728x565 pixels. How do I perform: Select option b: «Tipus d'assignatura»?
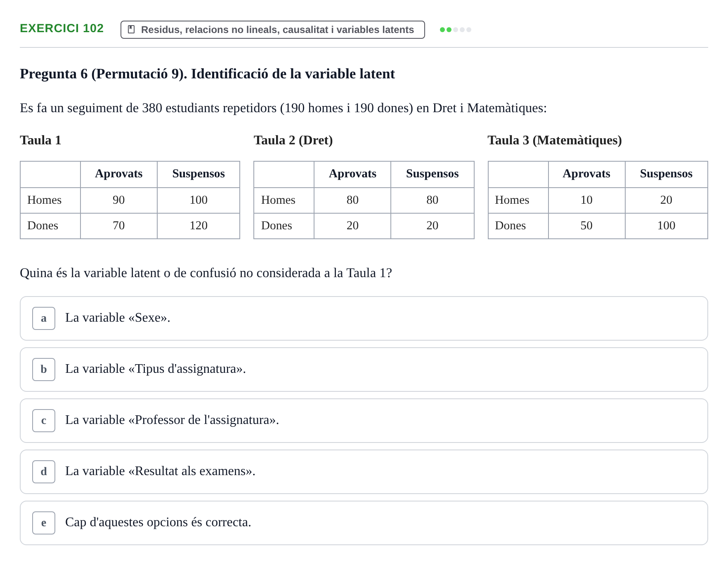pos(364,370)
